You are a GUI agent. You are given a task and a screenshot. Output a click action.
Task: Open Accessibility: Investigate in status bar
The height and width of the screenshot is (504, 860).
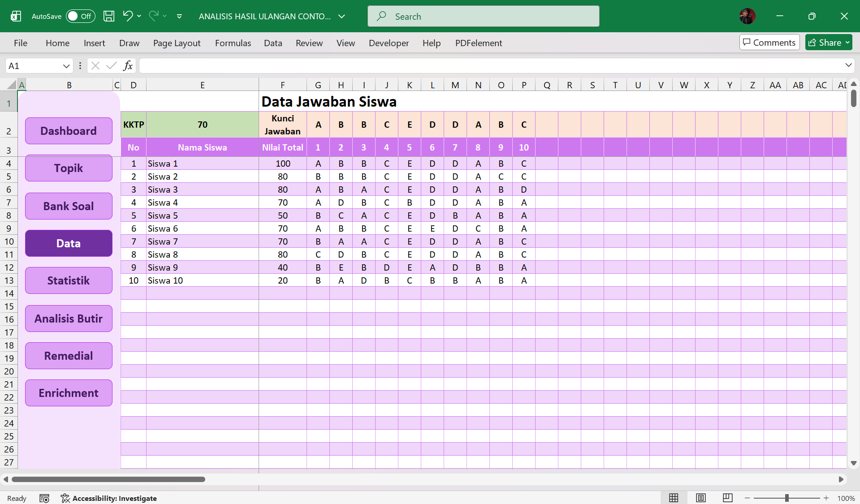coord(109,498)
